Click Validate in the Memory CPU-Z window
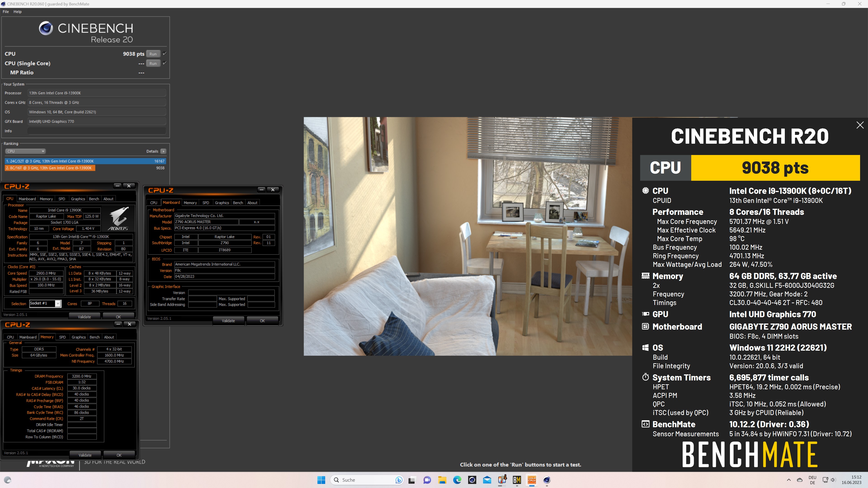The width and height of the screenshot is (868, 488). coord(85,455)
